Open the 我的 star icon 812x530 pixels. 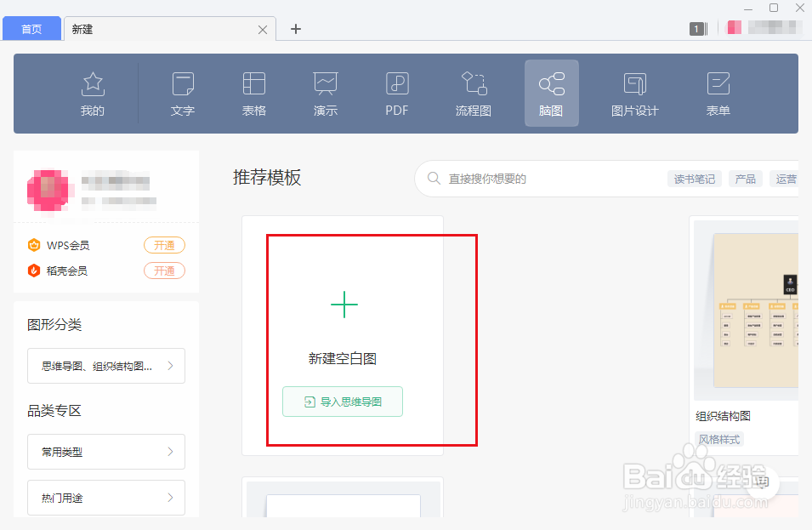(x=93, y=92)
